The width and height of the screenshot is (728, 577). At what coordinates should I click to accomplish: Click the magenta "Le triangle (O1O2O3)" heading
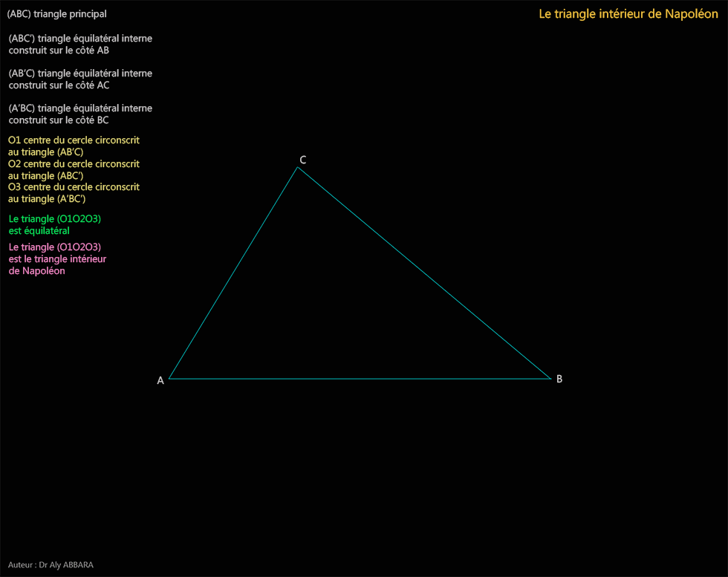click(x=55, y=247)
